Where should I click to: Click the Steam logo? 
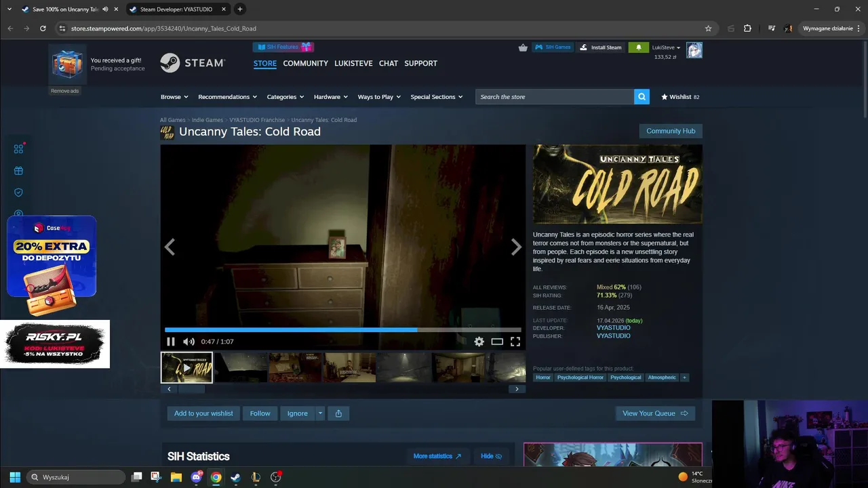(193, 62)
